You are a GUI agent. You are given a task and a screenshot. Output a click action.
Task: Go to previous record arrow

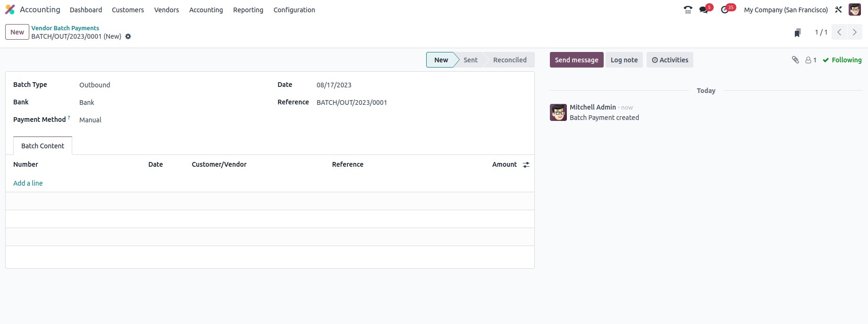839,32
